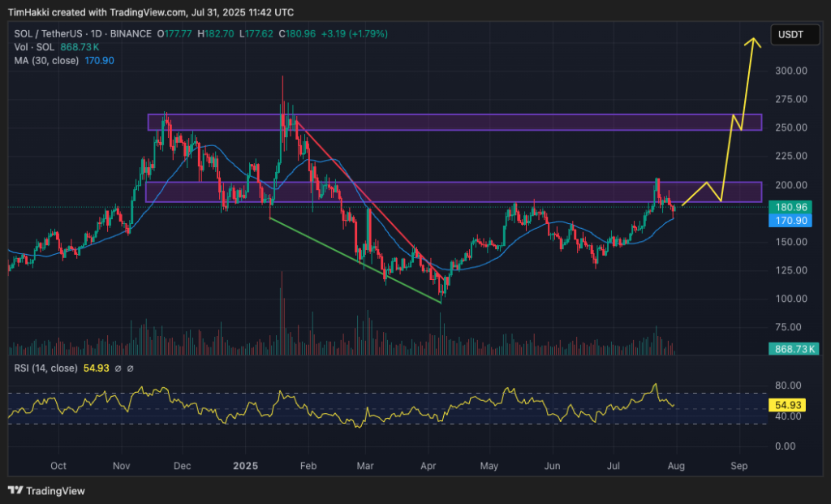Click the yellow projection arrowhead above 300.00
This screenshot has width=831, height=504.
(754, 41)
